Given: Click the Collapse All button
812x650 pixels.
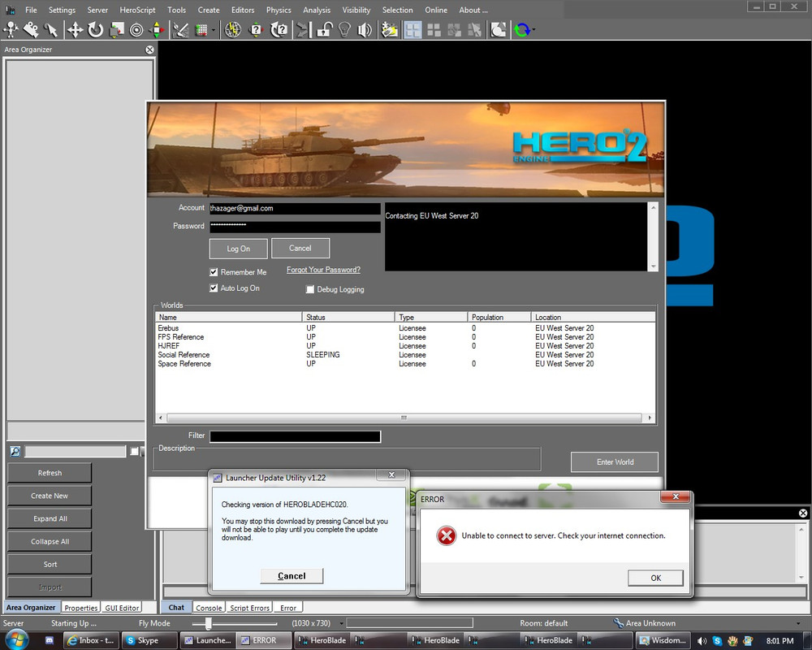Looking at the screenshot, I should pyautogui.click(x=50, y=541).
